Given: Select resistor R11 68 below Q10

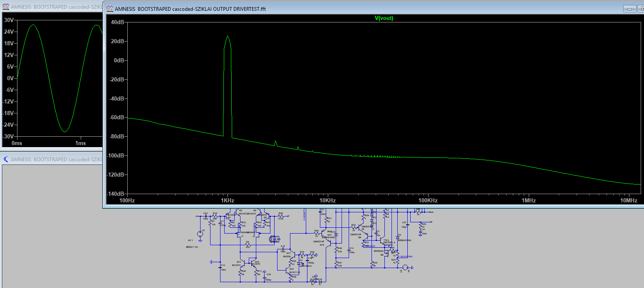Looking at the screenshot, I should 256,273.
